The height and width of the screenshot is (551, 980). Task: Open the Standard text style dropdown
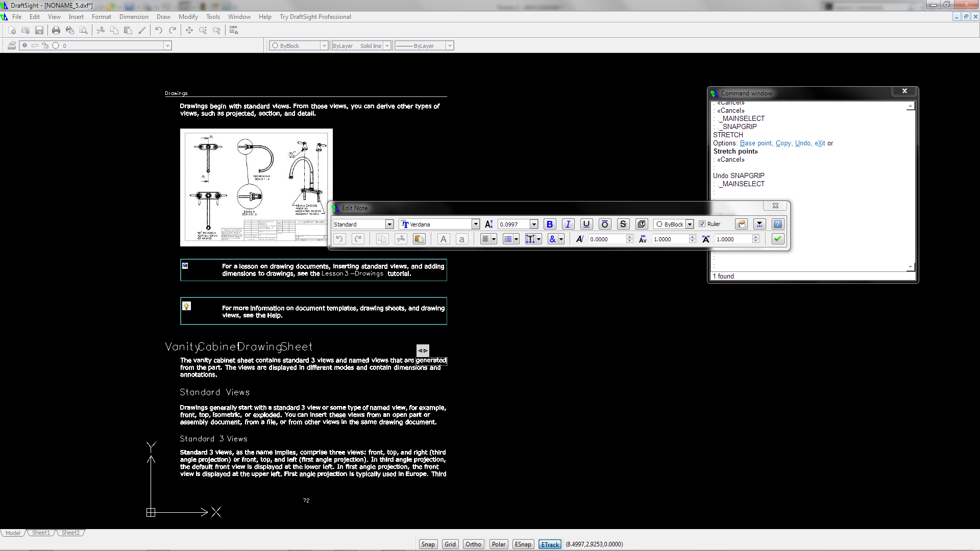[x=389, y=224]
